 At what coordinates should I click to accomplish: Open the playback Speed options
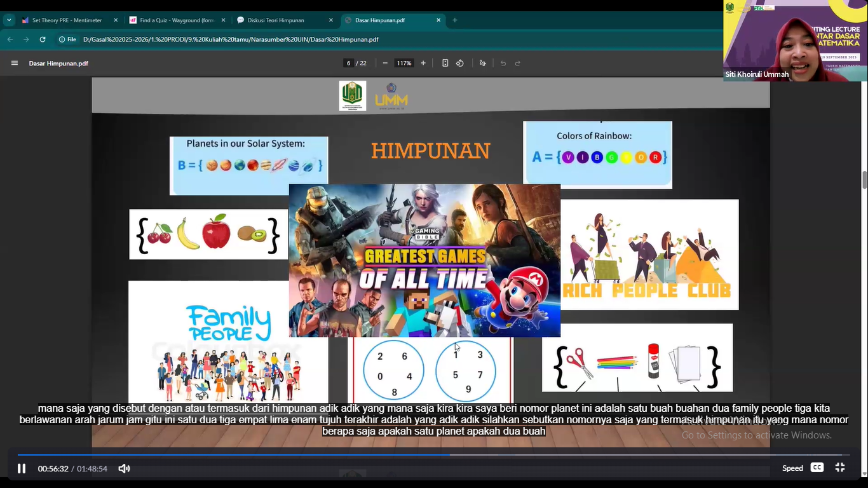[x=792, y=468]
